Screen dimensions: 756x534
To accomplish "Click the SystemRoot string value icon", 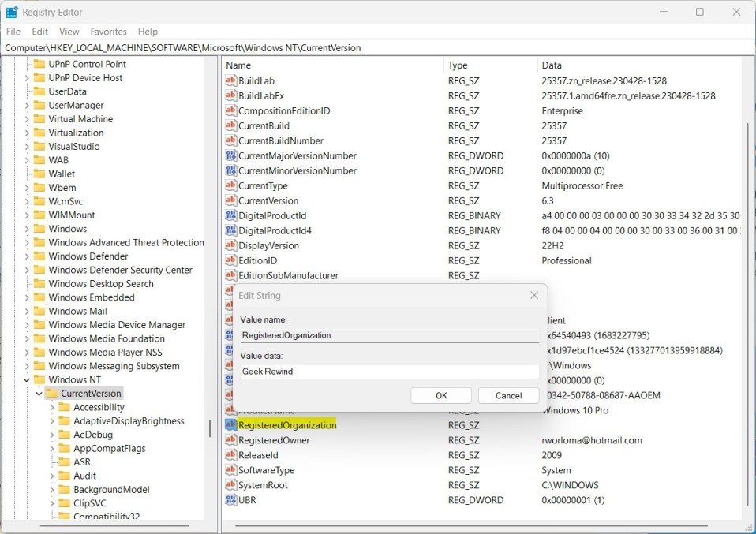I will [x=230, y=485].
